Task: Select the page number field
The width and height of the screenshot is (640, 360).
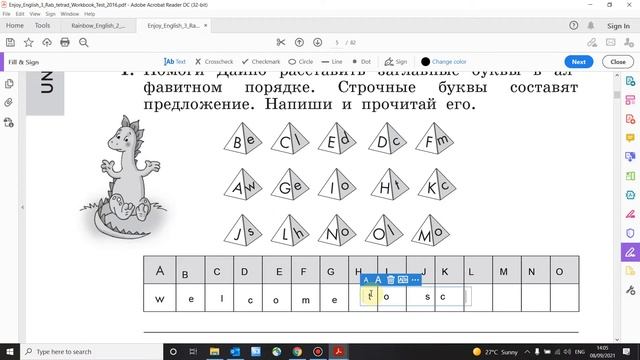Action: 337,42
